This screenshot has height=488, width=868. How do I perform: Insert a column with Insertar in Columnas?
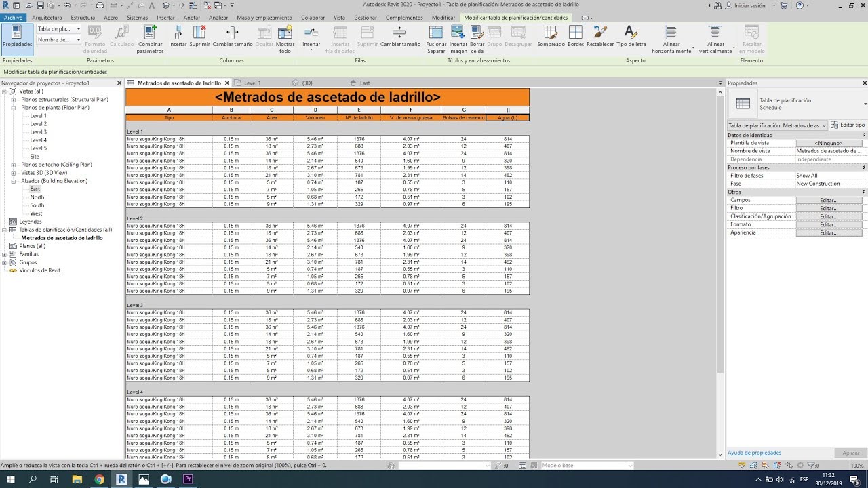[x=178, y=37]
